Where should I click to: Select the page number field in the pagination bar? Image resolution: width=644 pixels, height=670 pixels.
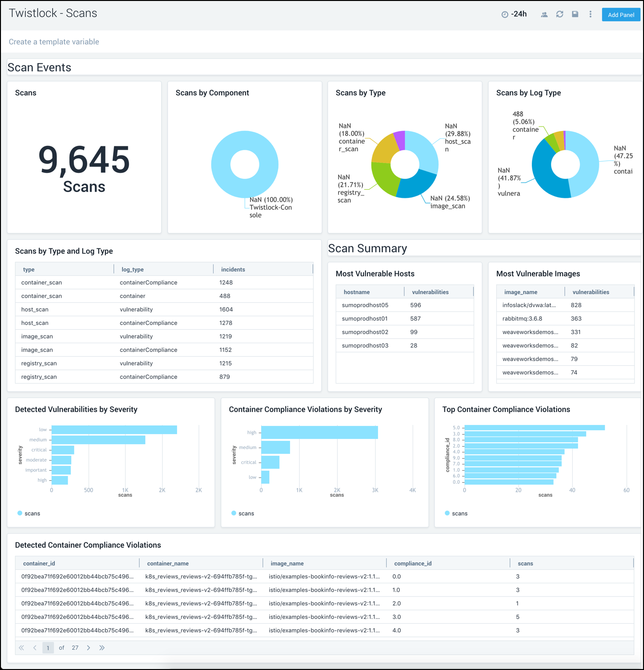(x=48, y=648)
